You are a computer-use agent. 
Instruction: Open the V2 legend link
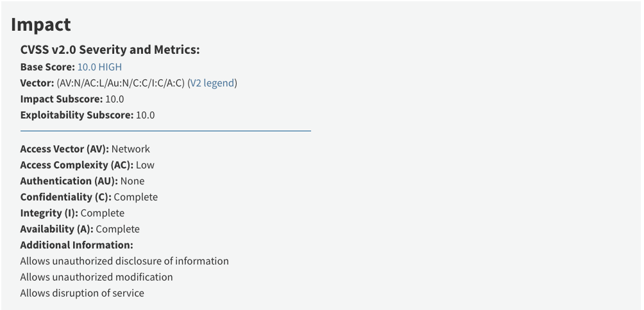212,83
